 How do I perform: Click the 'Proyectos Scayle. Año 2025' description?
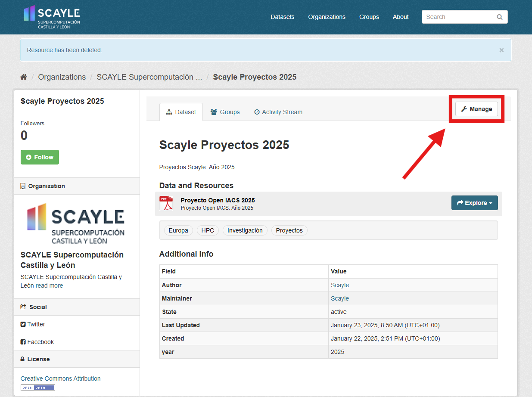click(197, 167)
